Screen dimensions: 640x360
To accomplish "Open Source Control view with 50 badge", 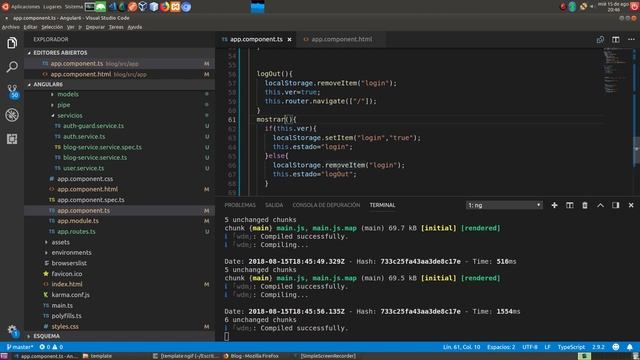I will [12, 91].
